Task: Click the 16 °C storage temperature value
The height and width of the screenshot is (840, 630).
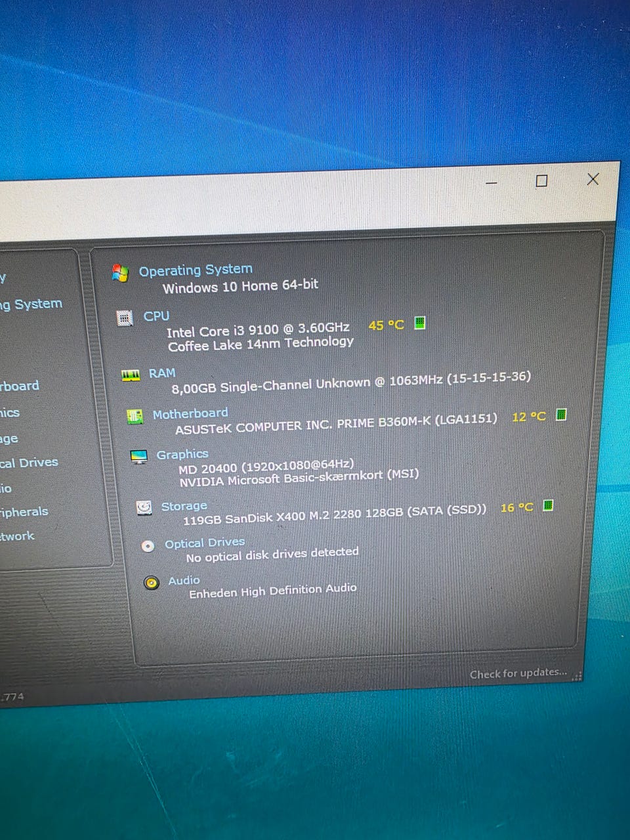Action: tap(517, 507)
